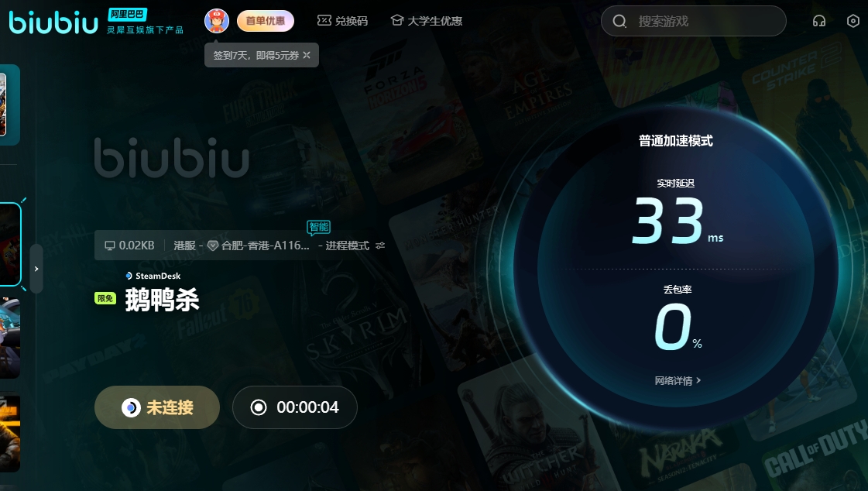868x491 pixels.
Task: Click the 兑换码 ticket icon
Action: (324, 20)
